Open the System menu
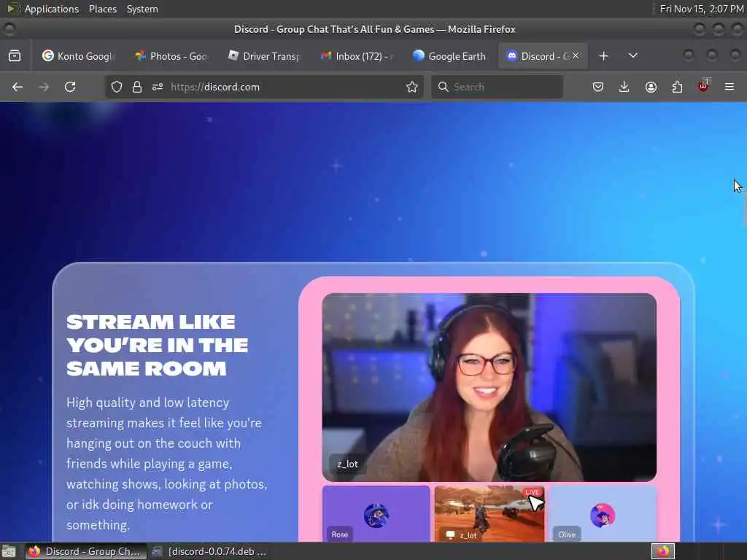 point(142,9)
